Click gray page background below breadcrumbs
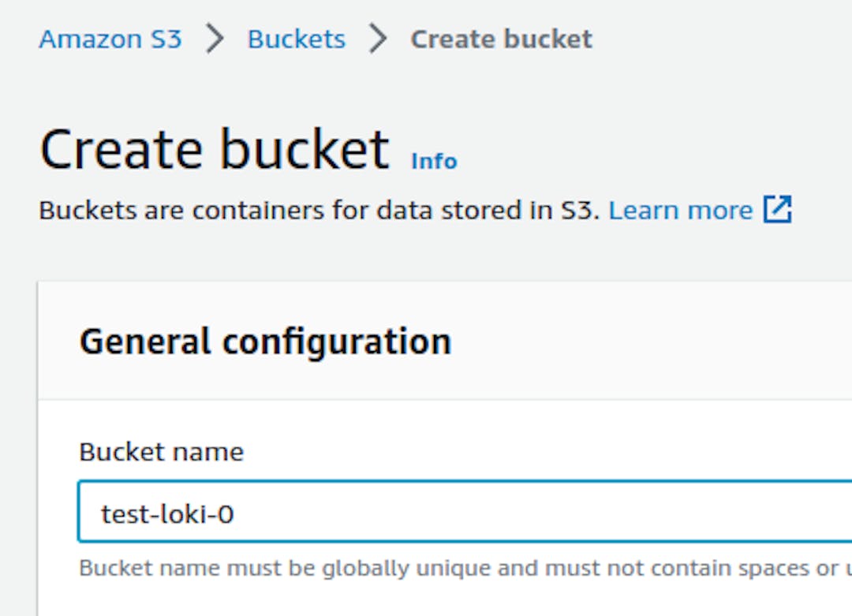852x616 pixels. [x=552, y=95]
